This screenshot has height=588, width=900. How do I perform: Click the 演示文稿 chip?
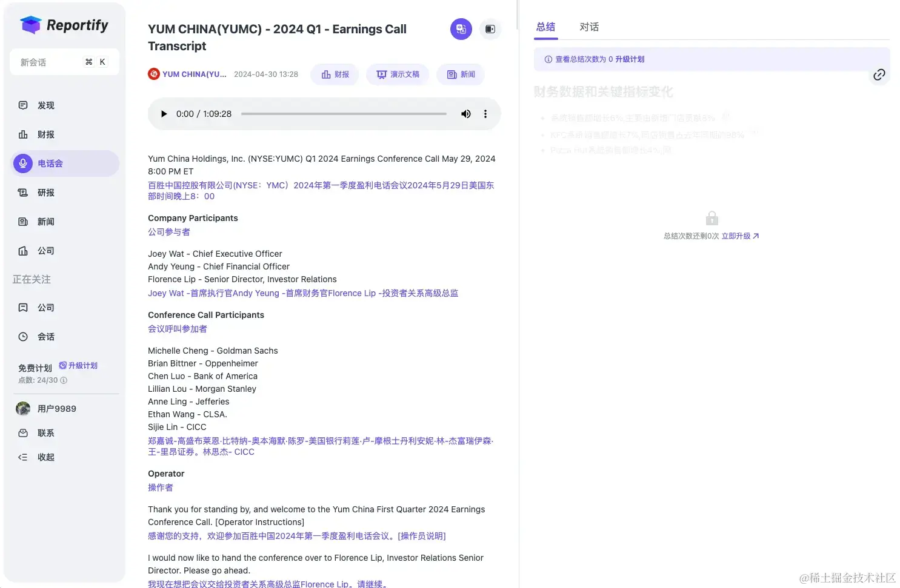[398, 74]
